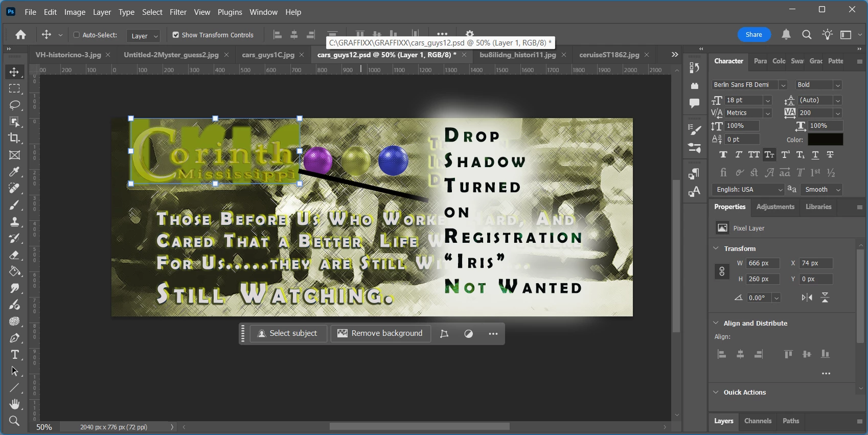This screenshot has width=868, height=435.
Task: Click the horizontal canvas scrollbar thumb
Action: click(419, 427)
